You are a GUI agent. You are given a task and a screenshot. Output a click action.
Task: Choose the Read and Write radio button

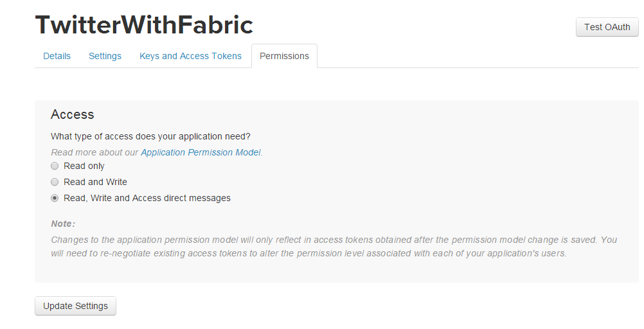click(55, 182)
